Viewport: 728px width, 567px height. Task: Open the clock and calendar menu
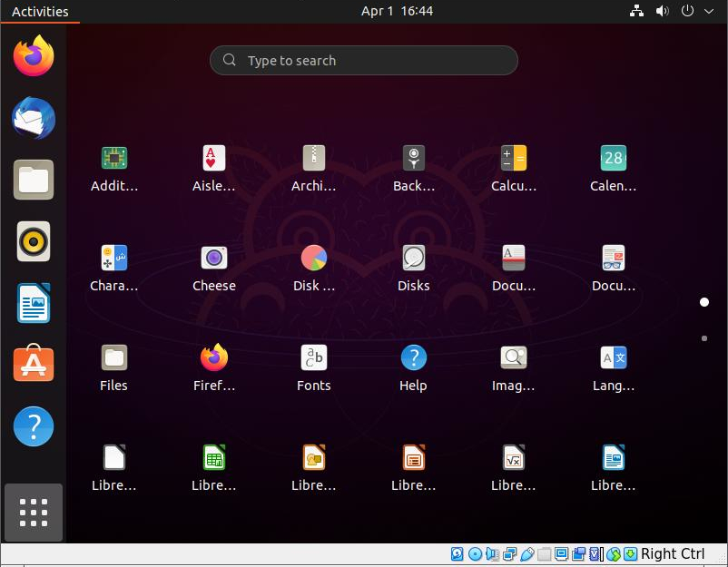coord(397,11)
